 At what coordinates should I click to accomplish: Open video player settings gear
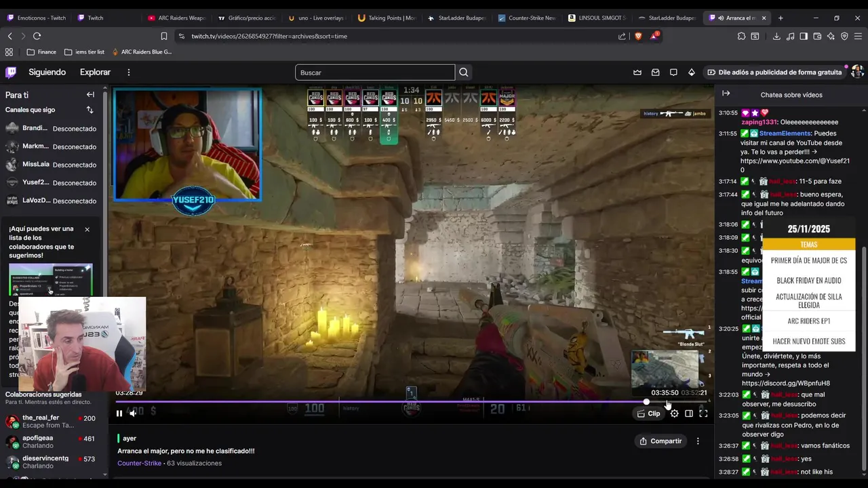click(674, 413)
